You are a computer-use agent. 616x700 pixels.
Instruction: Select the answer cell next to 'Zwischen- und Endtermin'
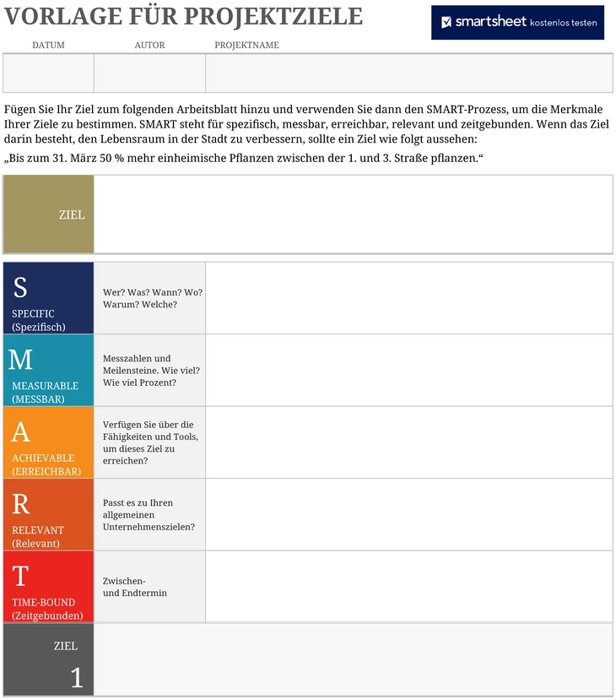coord(409,587)
